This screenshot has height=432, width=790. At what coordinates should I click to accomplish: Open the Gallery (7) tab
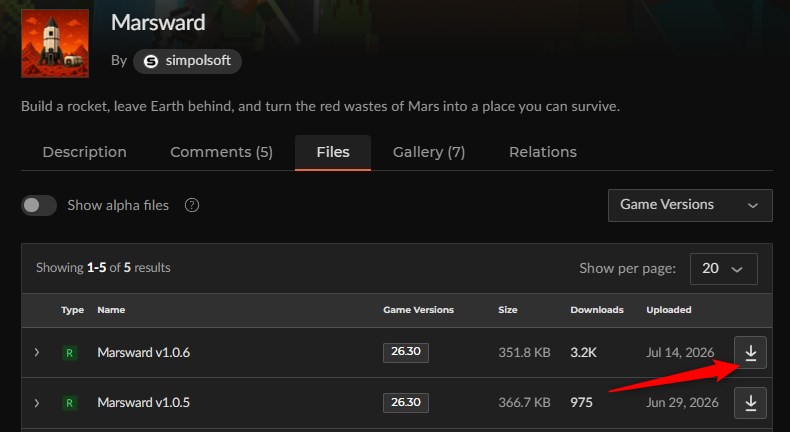(429, 152)
